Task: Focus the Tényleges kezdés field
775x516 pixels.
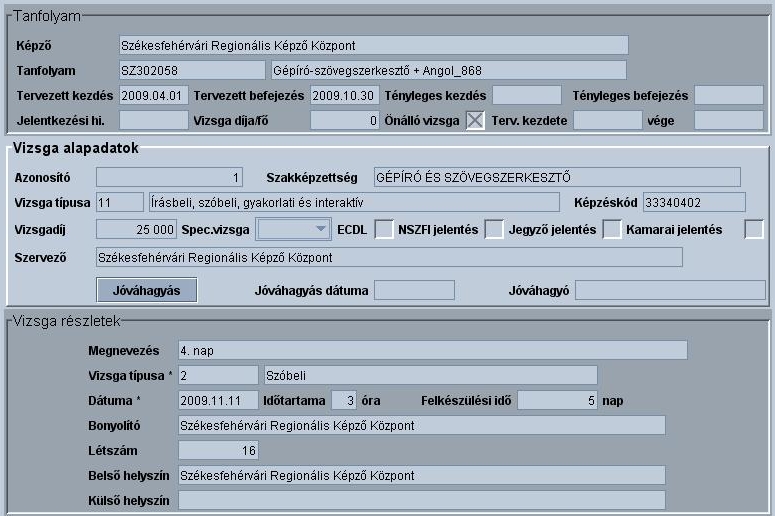Action: click(527, 96)
